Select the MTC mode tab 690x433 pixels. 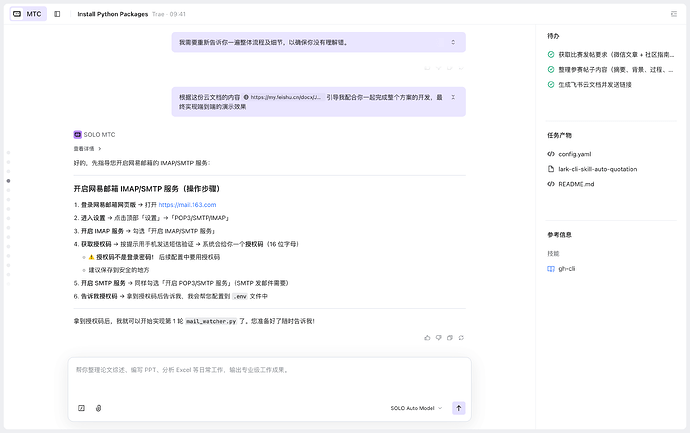(x=29, y=14)
